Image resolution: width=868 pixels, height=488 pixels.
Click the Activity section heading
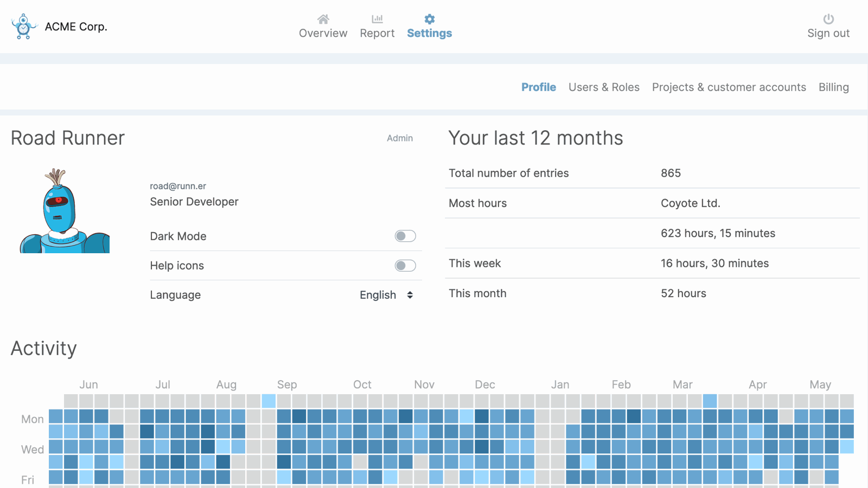pos(44,348)
